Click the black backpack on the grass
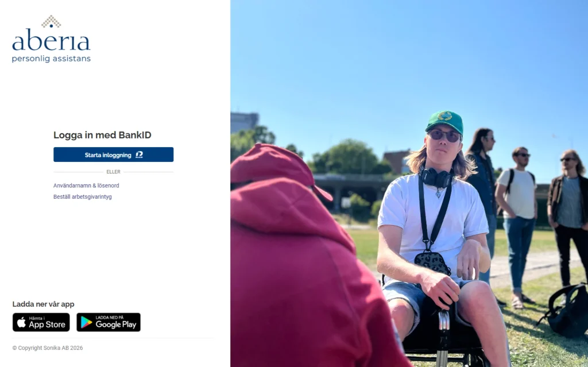Viewport: 588px width, 367px height. tap(566, 311)
